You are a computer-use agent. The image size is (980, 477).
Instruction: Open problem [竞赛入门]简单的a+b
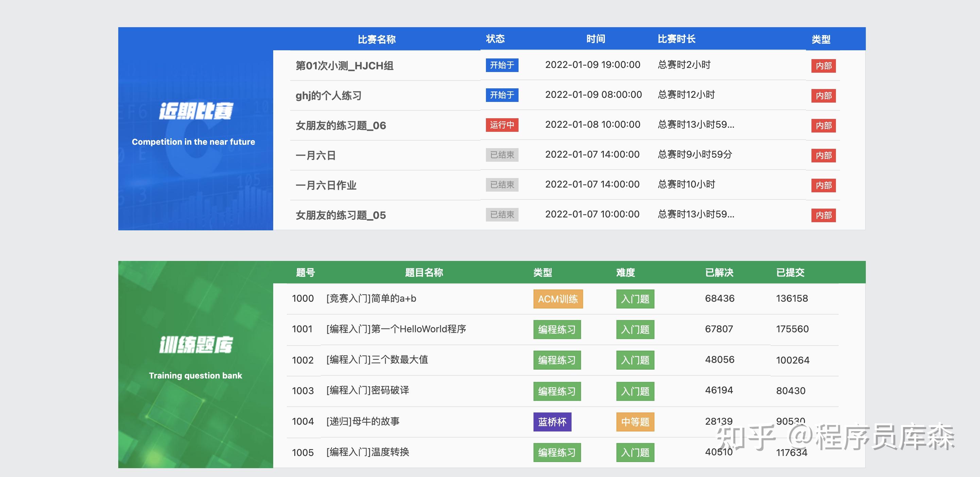[x=371, y=298]
